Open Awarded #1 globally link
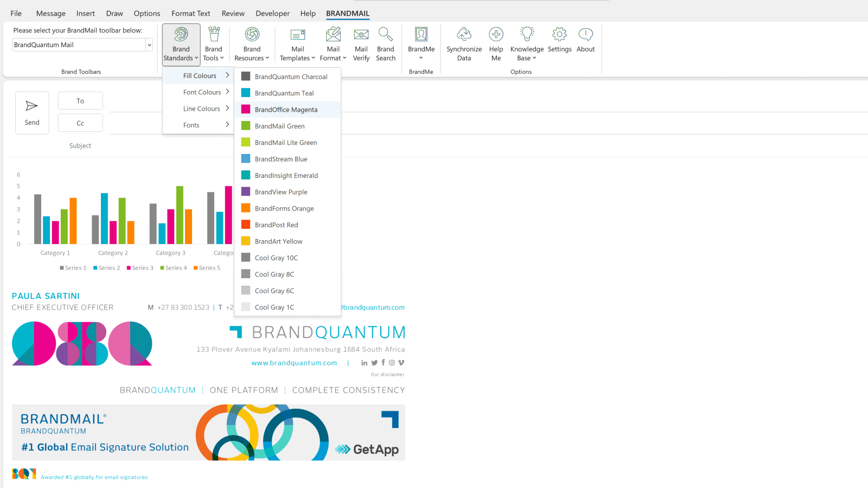 point(94,478)
